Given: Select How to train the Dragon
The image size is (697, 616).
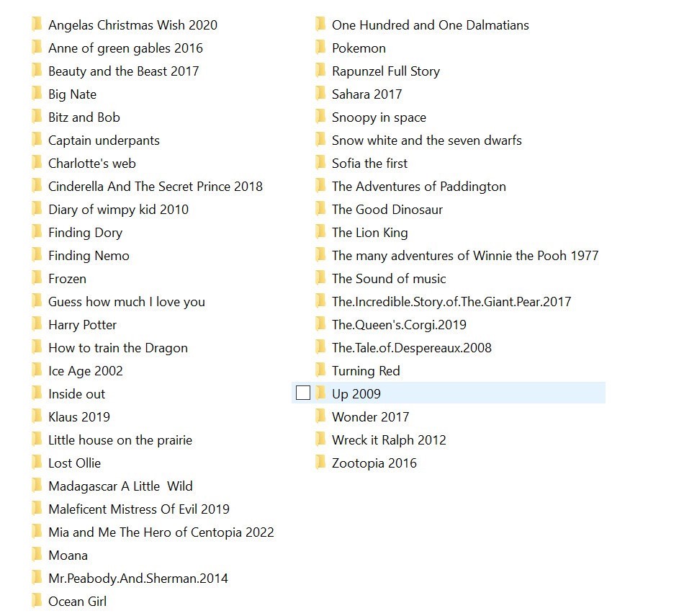Looking at the screenshot, I should [x=118, y=348].
